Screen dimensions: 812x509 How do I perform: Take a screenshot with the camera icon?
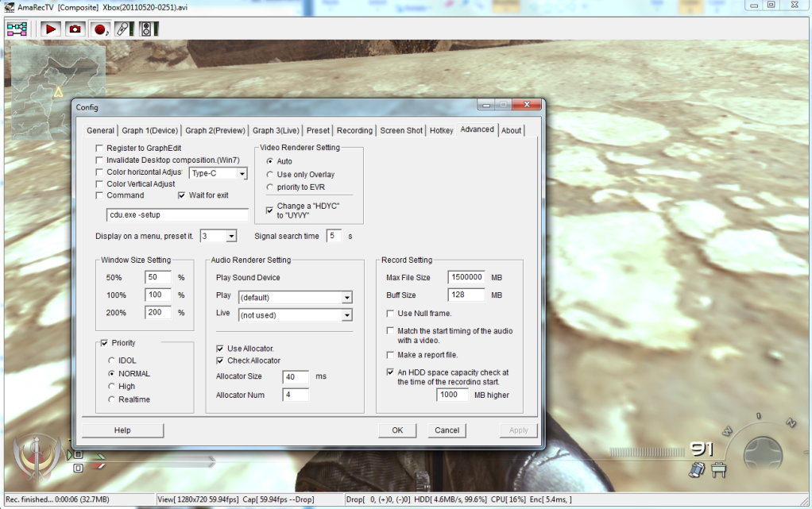(x=75, y=29)
